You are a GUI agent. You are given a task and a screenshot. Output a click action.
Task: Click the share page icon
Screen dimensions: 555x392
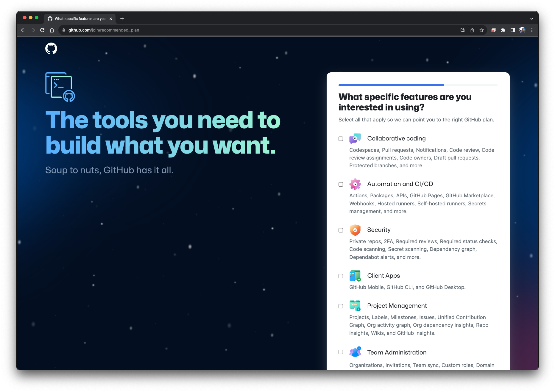coord(472,30)
